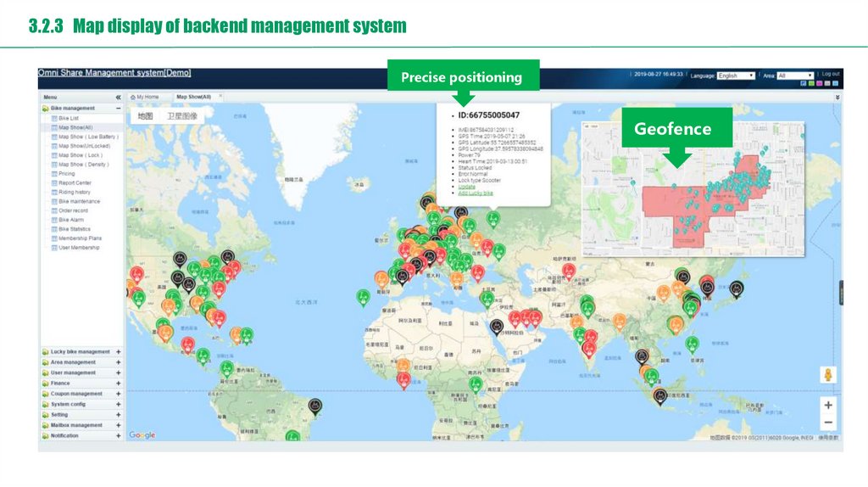Open Bike Alarm
The image size is (868, 487).
coord(71,220)
